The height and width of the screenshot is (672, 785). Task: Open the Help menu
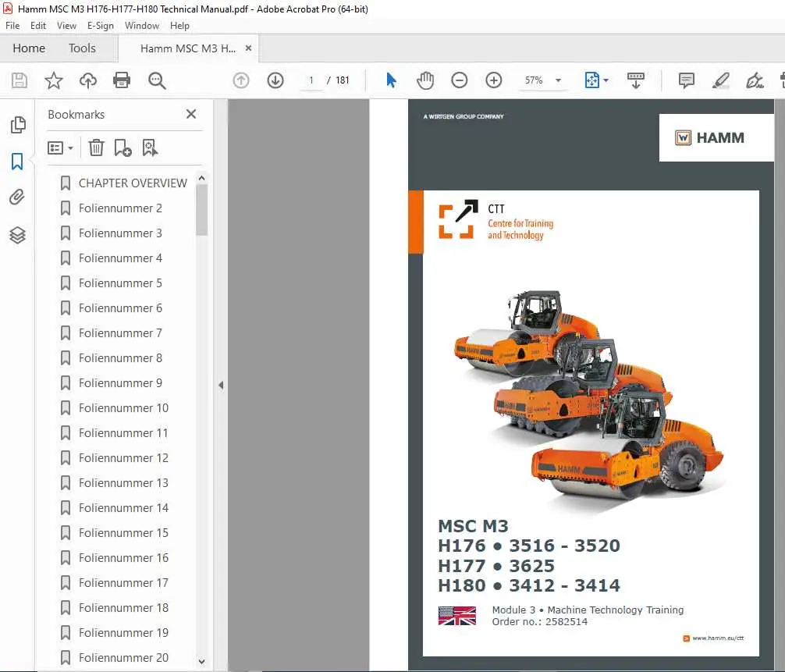179,26
